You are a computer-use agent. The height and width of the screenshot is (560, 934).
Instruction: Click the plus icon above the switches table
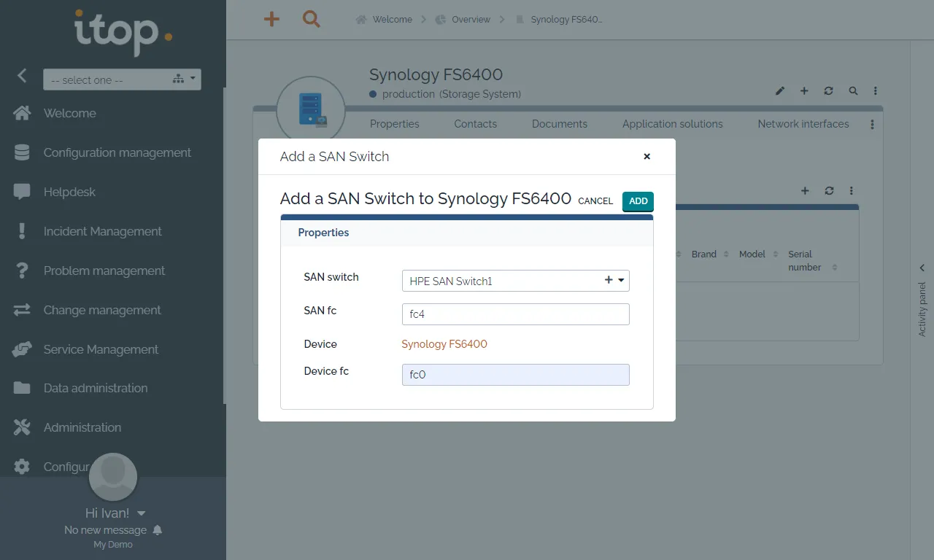click(805, 191)
